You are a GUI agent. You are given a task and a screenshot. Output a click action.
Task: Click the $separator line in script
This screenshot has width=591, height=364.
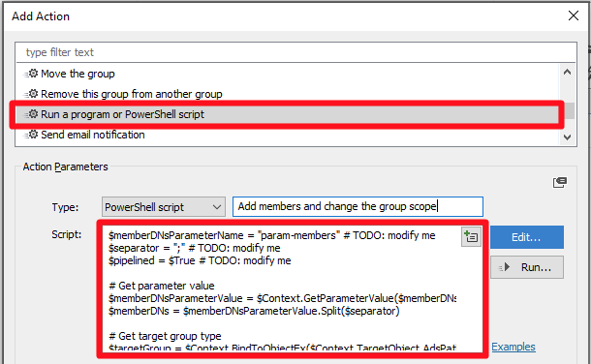coord(195,248)
